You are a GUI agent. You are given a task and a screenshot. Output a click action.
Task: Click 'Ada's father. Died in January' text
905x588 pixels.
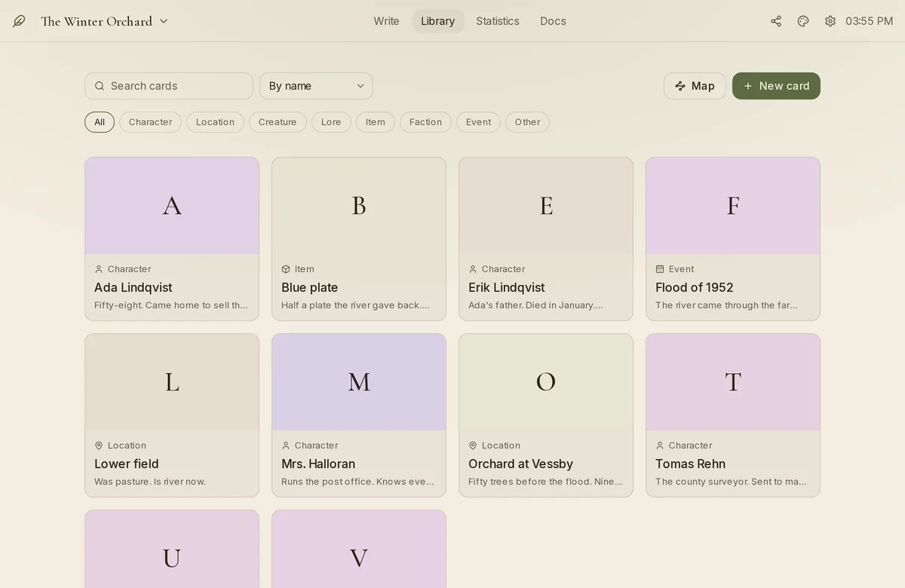coord(535,305)
